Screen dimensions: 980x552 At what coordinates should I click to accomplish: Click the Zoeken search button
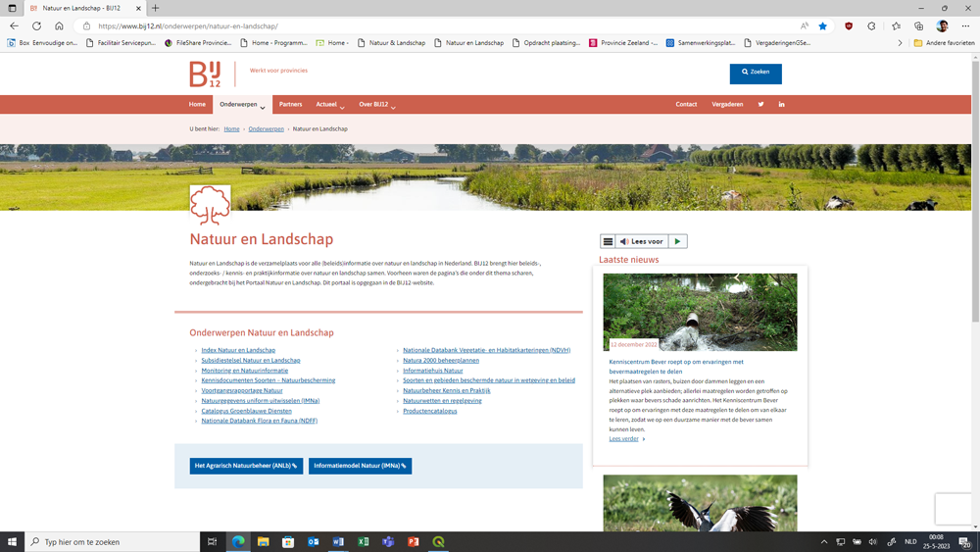tap(756, 74)
